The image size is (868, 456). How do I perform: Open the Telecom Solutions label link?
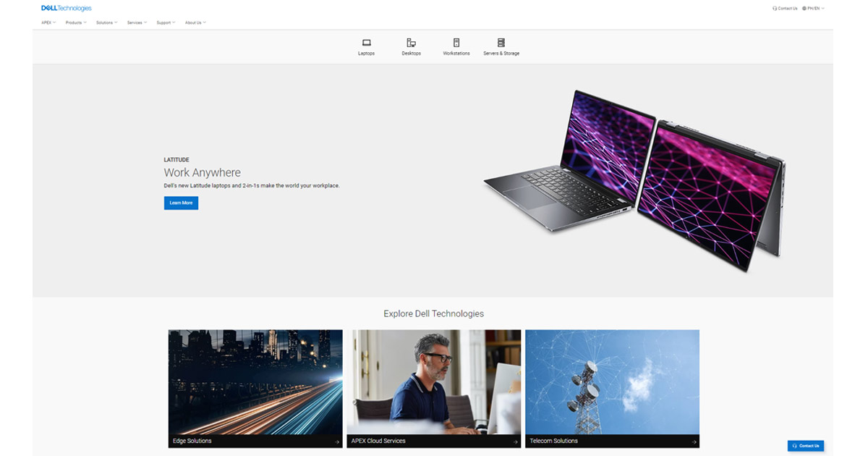pyautogui.click(x=554, y=441)
